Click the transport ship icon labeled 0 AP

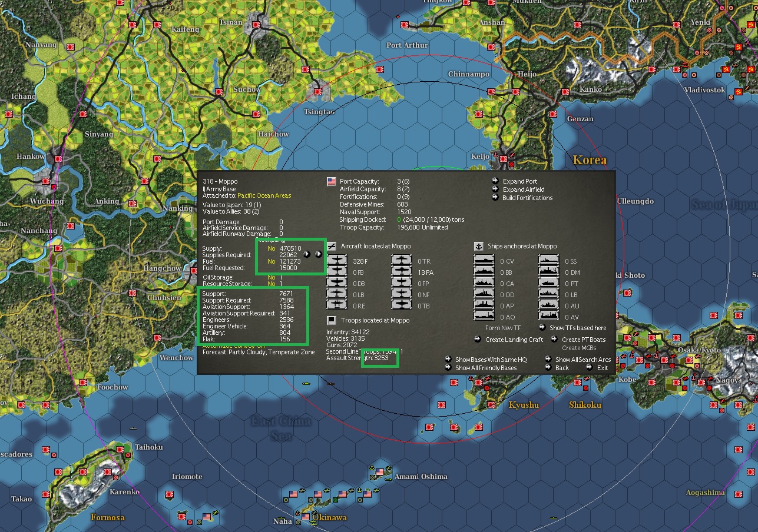484,305
